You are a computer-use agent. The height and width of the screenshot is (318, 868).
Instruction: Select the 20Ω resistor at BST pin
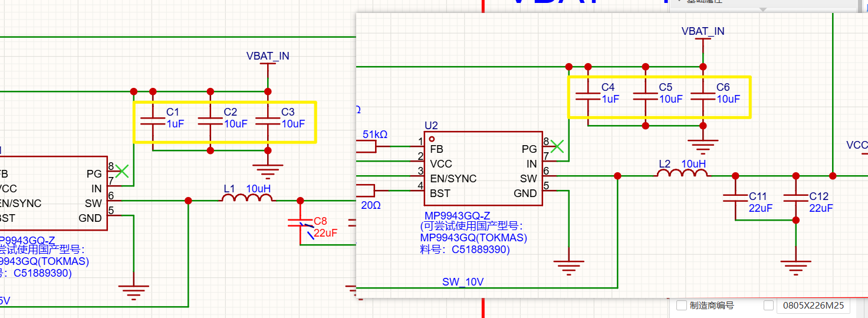pyautogui.click(x=364, y=190)
